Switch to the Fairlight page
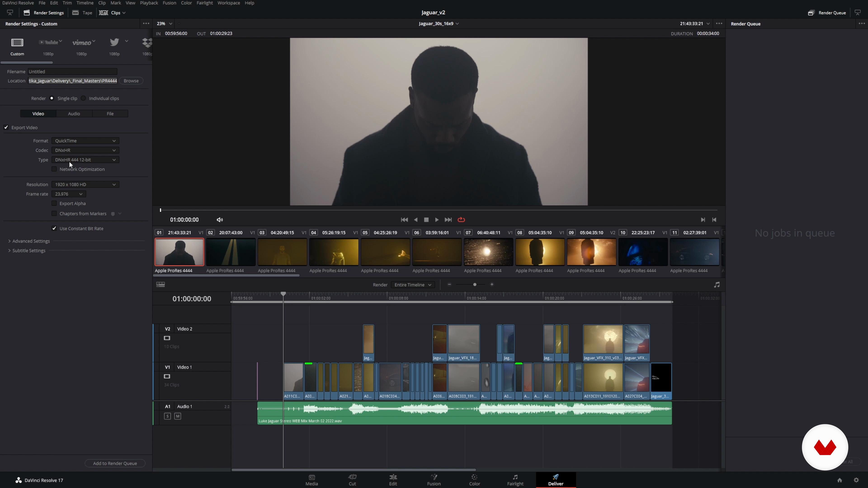Screen dimensions: 868x488 515,480
